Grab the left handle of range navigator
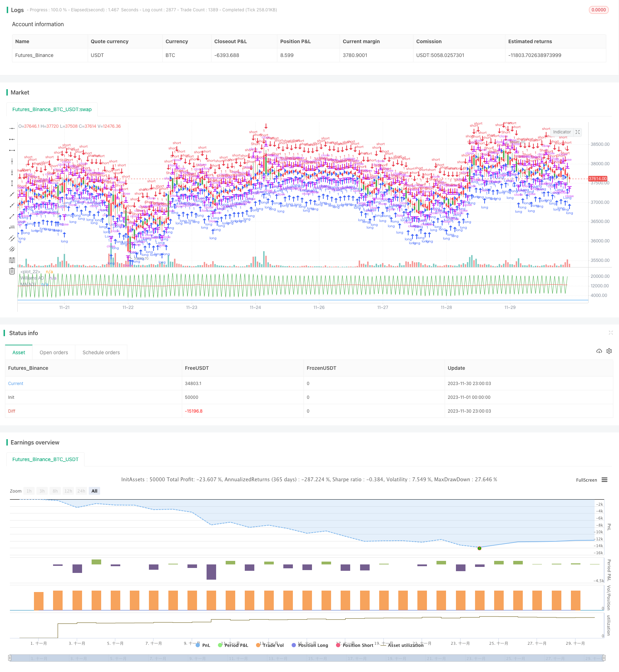The height and width of the screenshot is (672, 619). (10, 658)
